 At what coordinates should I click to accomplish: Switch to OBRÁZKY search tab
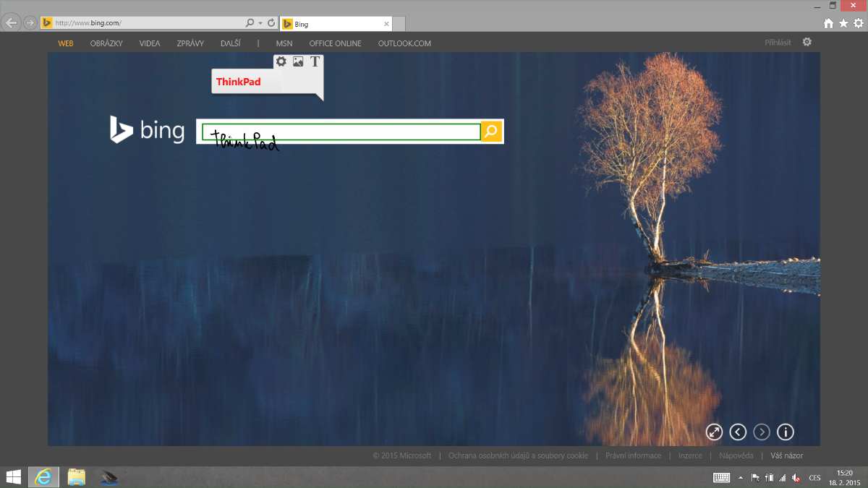(106, 43)
